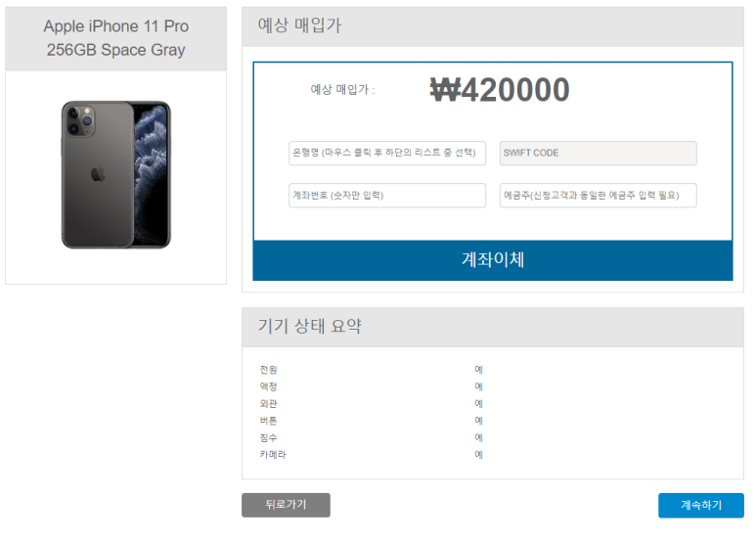Click the 예상 매입가 label beside the price
This screenshot has height=541, width=756.
click(342, 90)
